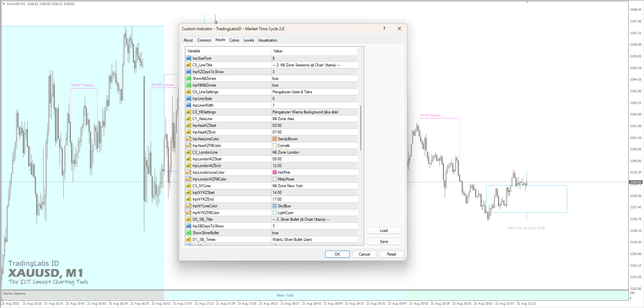Click the boolean icon beside ShowSilverBullet
Screen dimensions: 644x308
pos(188,233)
